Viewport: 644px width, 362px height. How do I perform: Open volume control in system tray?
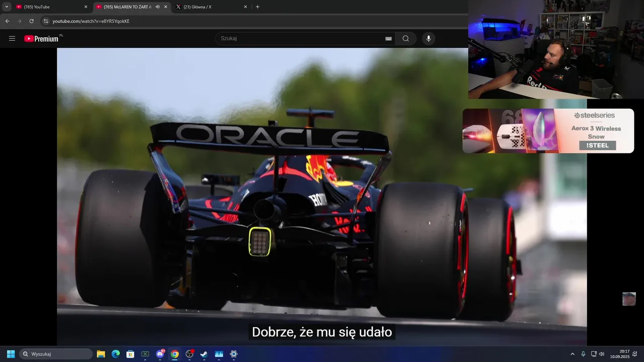click(602, 354)
